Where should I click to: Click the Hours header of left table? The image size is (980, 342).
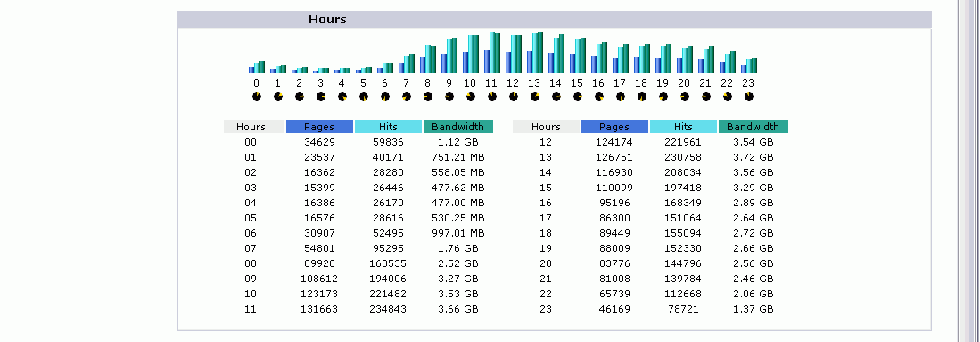(254, 127)
